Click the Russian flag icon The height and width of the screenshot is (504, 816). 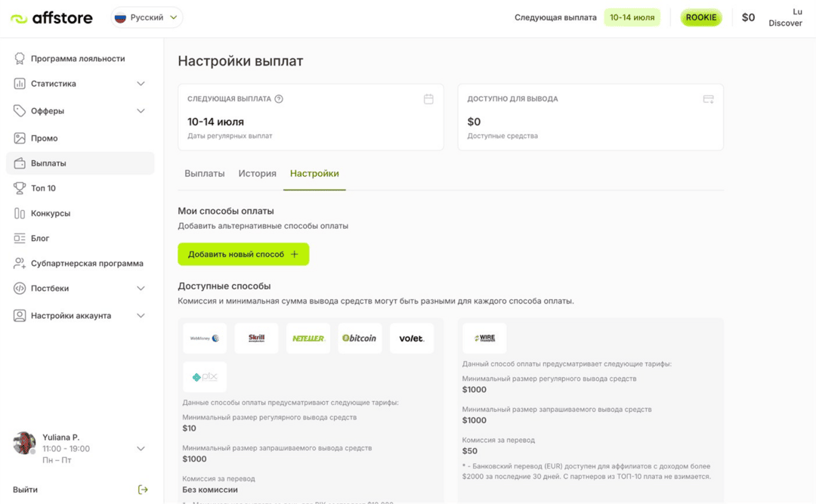point(120,17)
